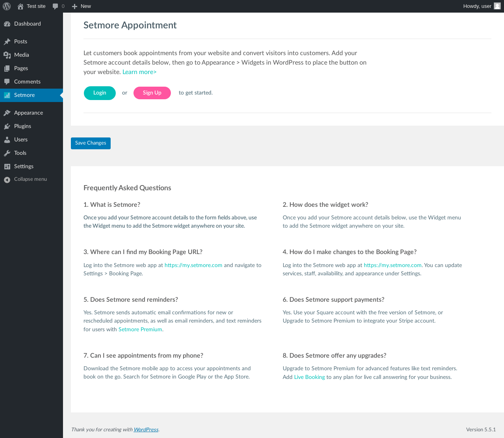The height and width of the screenshot is (438, 504).
Task: Open Media library icon in sidebar
Action: [7, 55]
